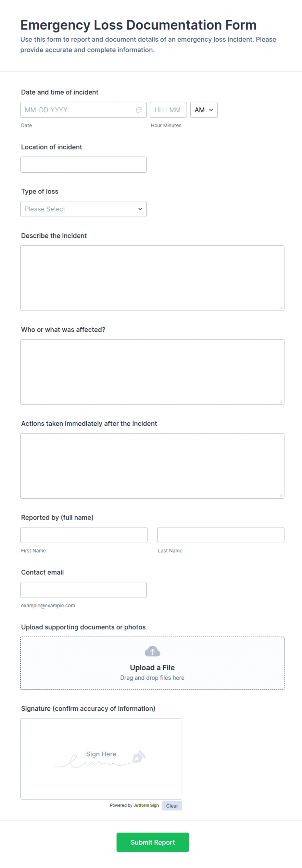Click the Sign Here signature area
This screenshot has width=302, height=868.
tap(101, 759)
